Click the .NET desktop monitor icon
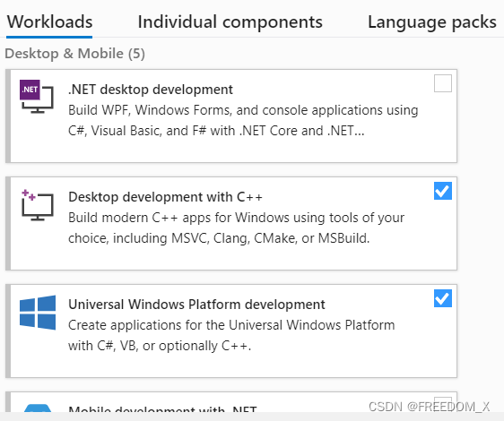 (37, 97)
